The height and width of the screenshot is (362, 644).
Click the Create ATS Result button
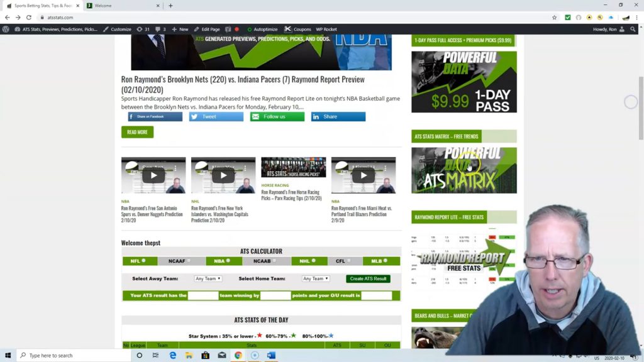[368, 278]
